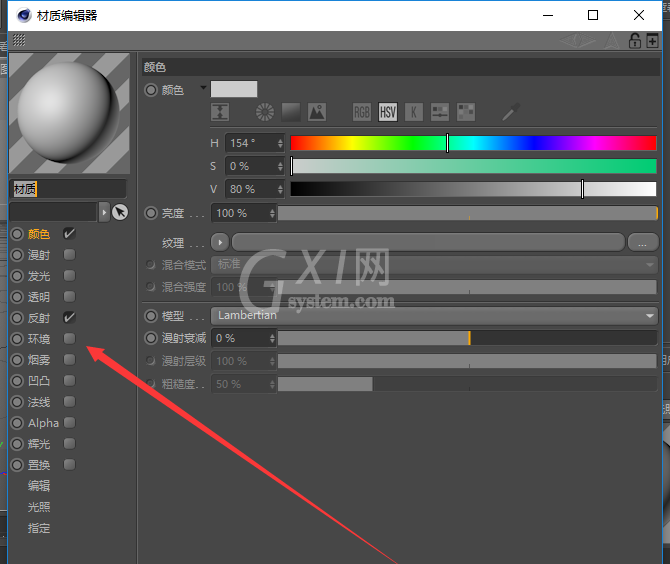
Task: Click the texture browse '...' button
Action: coord(643,243)
